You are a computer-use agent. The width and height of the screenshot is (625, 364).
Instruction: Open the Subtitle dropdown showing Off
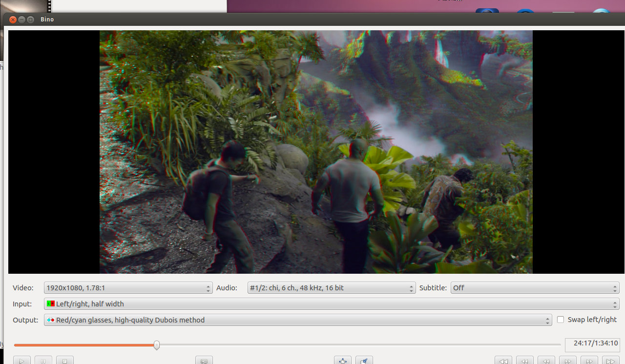click(535, 288)
